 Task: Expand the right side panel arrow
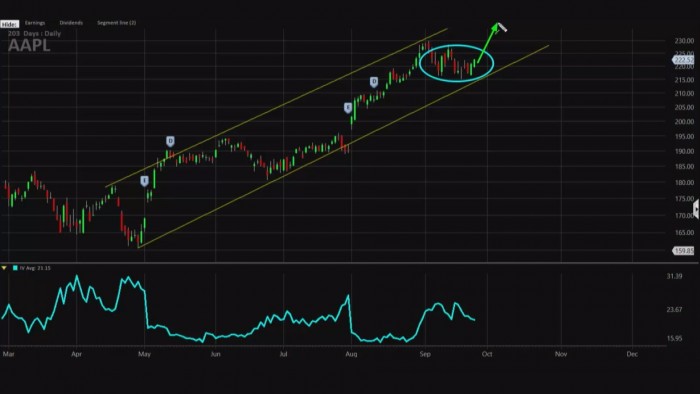coord(696,209)
